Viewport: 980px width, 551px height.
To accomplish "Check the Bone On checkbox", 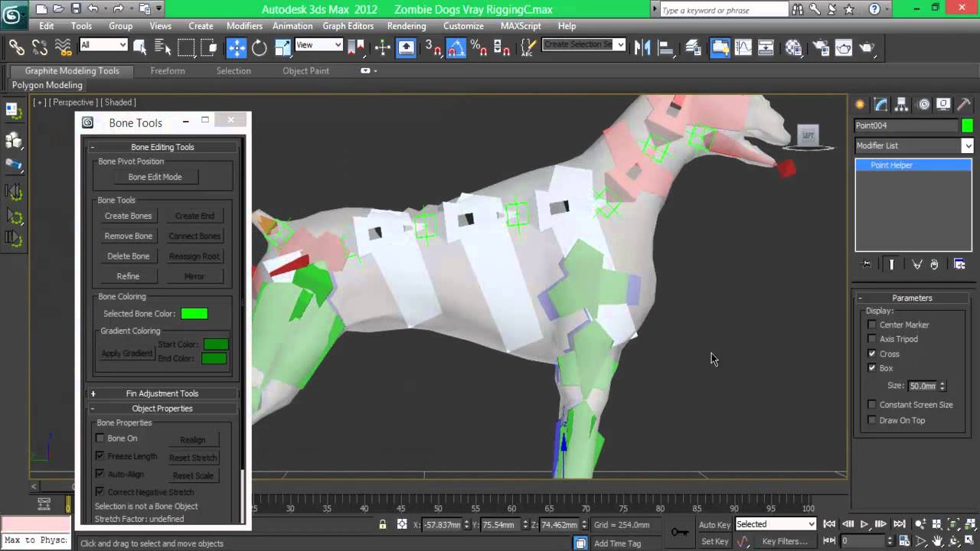I will click(x=100, y=439).
